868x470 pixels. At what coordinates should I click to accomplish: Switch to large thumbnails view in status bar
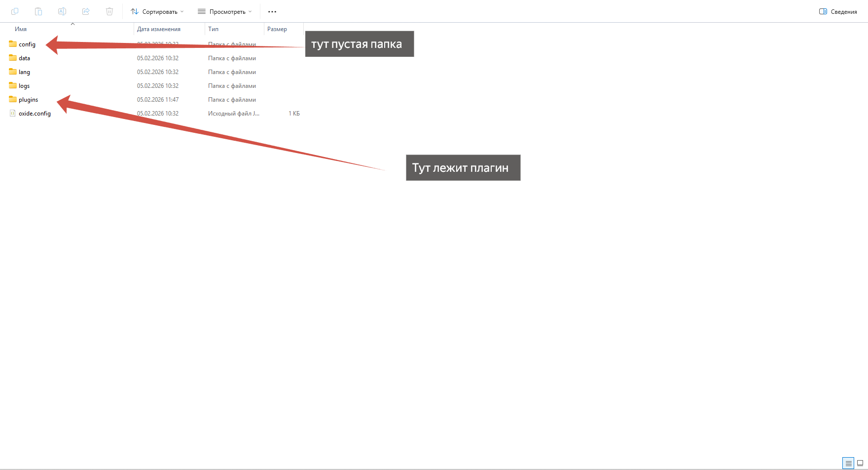coord(860,463)
